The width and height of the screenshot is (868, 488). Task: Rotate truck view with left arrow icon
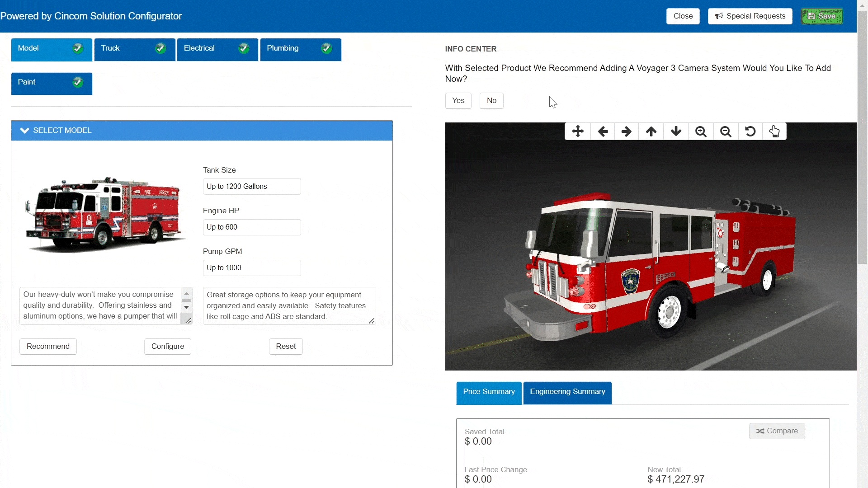point(603,131)
